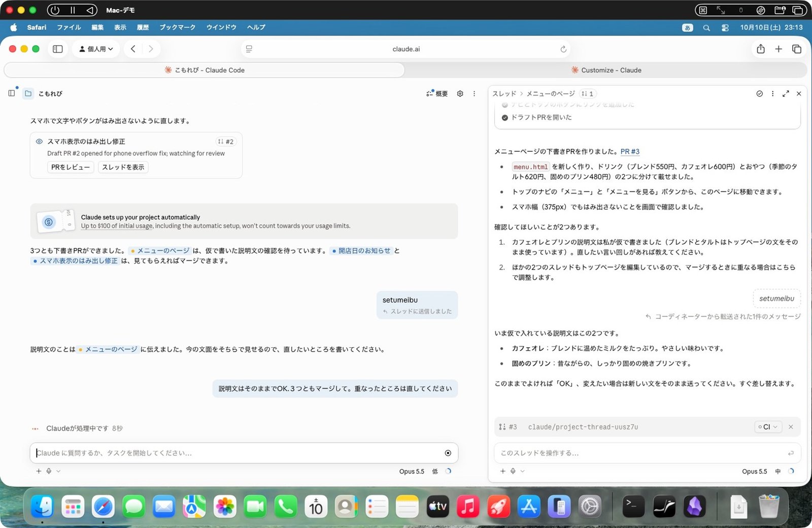This screenshot has height=528, width=812.
Task: Send the thread message with return icon
Action: [790, 453]
